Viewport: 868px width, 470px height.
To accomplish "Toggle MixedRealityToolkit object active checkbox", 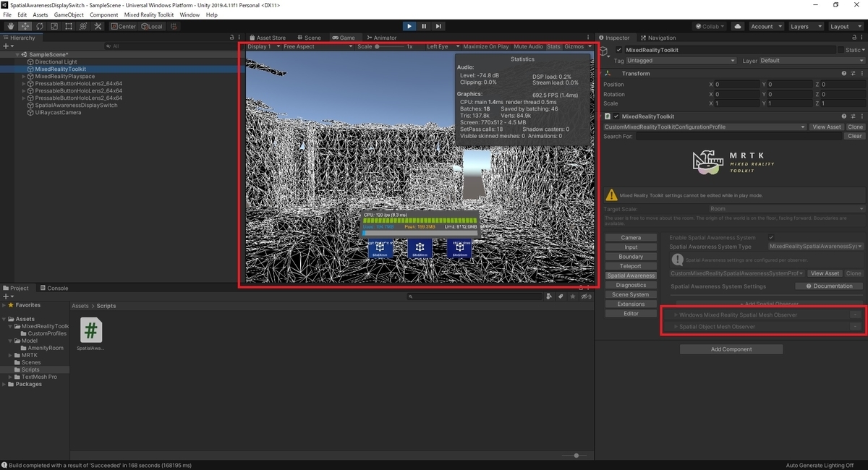I will (618, 50).
